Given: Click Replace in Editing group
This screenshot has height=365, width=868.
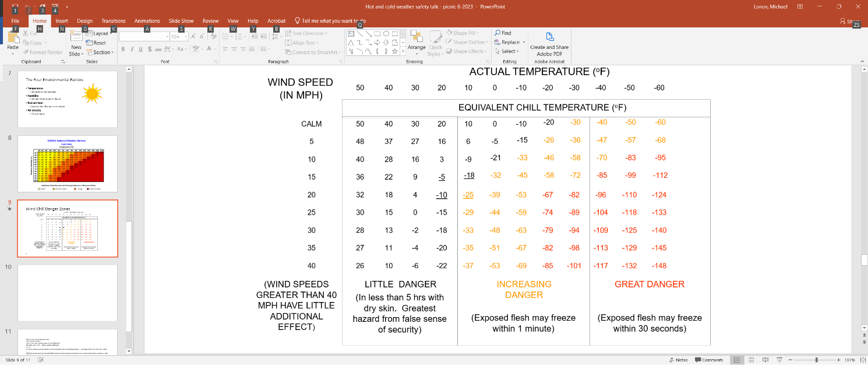Looking at the screenshot, I should [x=507, y=42].
